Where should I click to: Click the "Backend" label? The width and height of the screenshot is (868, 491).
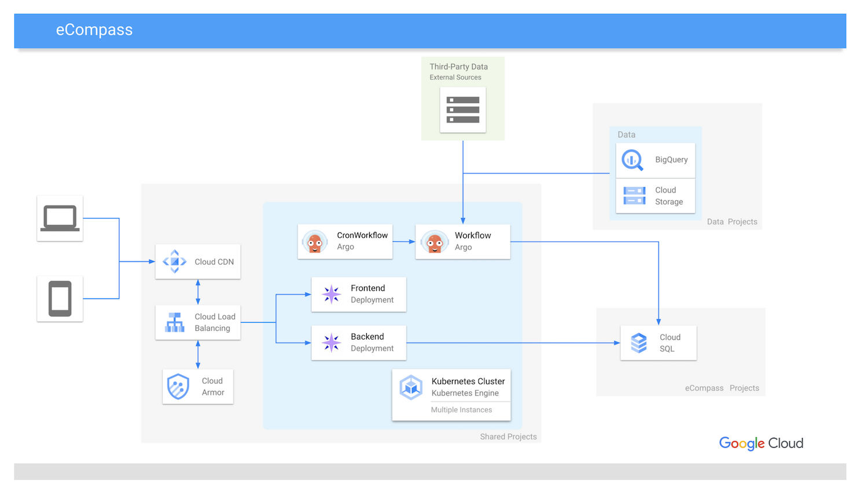click(x=367, y=337)
